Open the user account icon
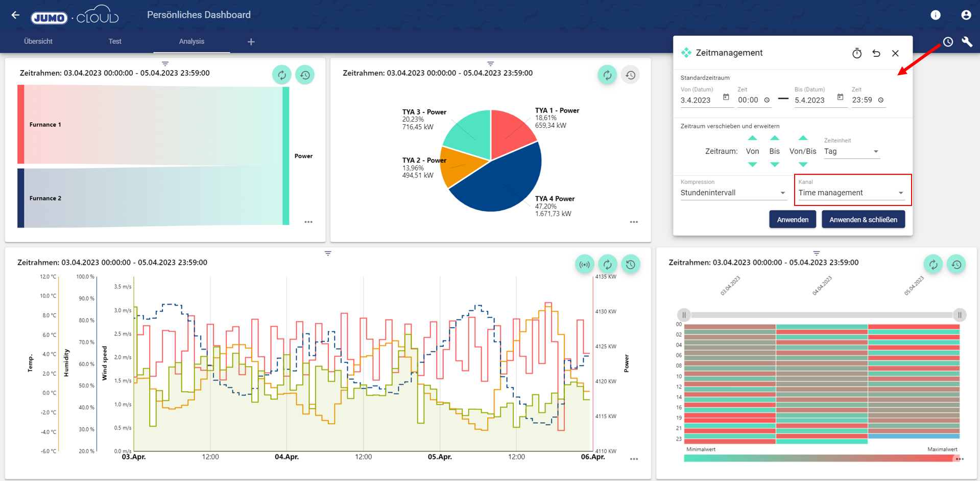This screenshot has width=980, height=481. coord(966,15)
